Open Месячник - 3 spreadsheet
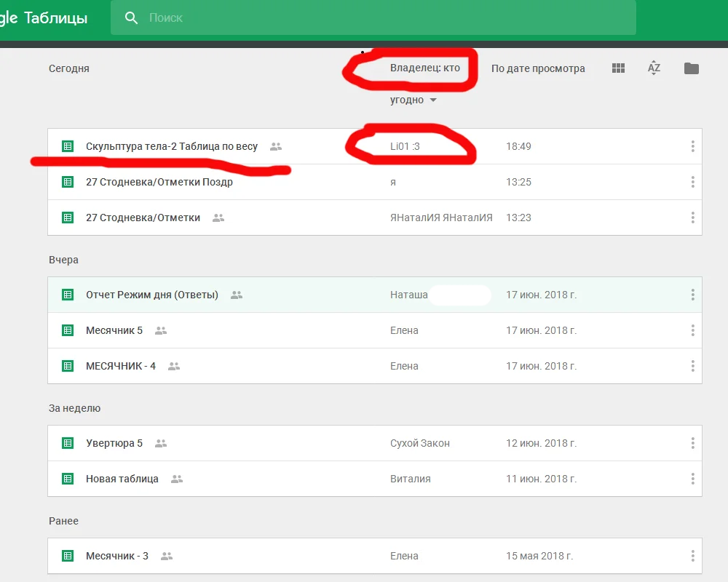Image resolution: width=728 pixels, height=582 pixels. click(117, 556)
